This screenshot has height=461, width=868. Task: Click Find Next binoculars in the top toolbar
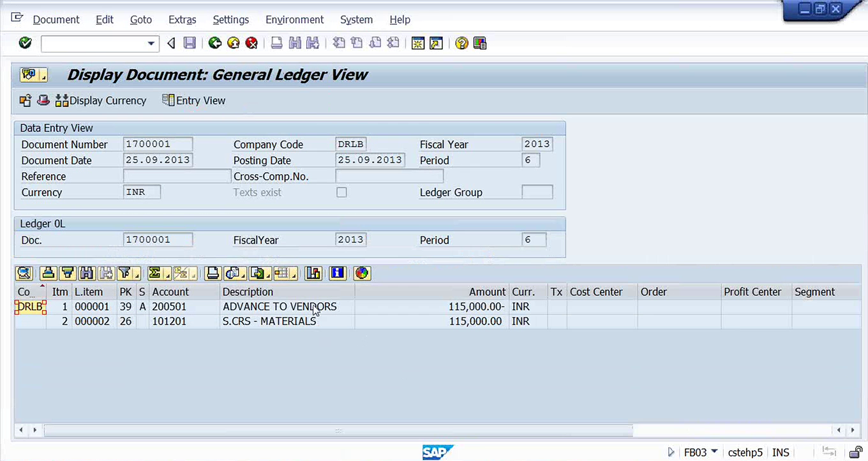tap(312, 43)
